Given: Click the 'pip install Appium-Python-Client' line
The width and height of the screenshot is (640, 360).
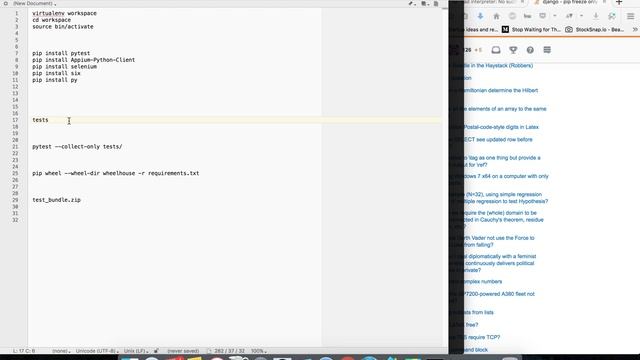Looking at the screenshot, I should (x=84, y=60).
